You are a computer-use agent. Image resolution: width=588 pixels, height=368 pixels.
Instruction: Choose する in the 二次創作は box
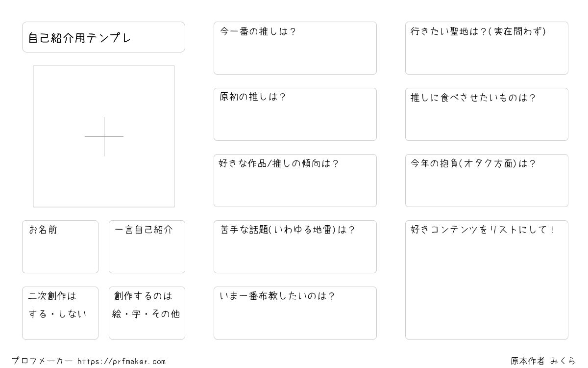(x=38, y=314)
